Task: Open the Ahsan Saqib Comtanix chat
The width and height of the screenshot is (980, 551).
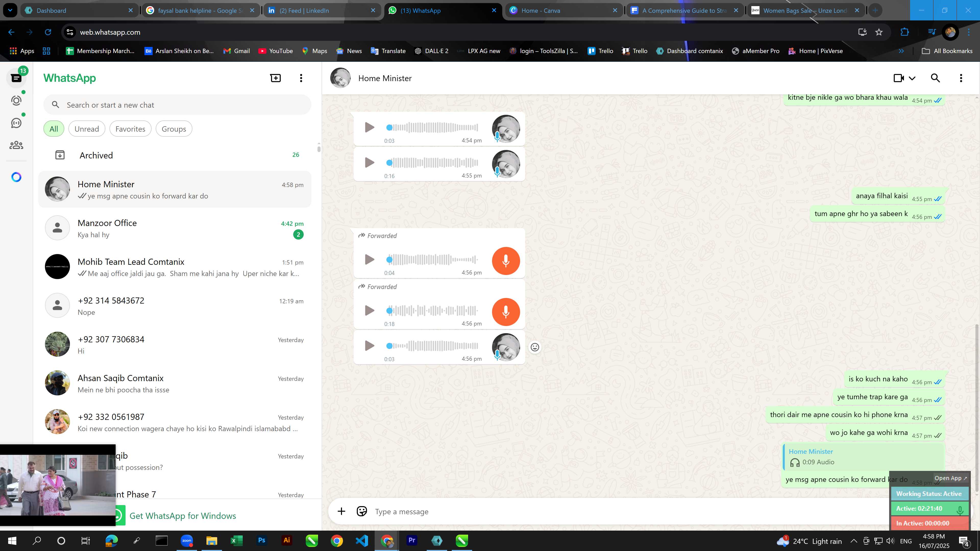Action: point(175,383)
